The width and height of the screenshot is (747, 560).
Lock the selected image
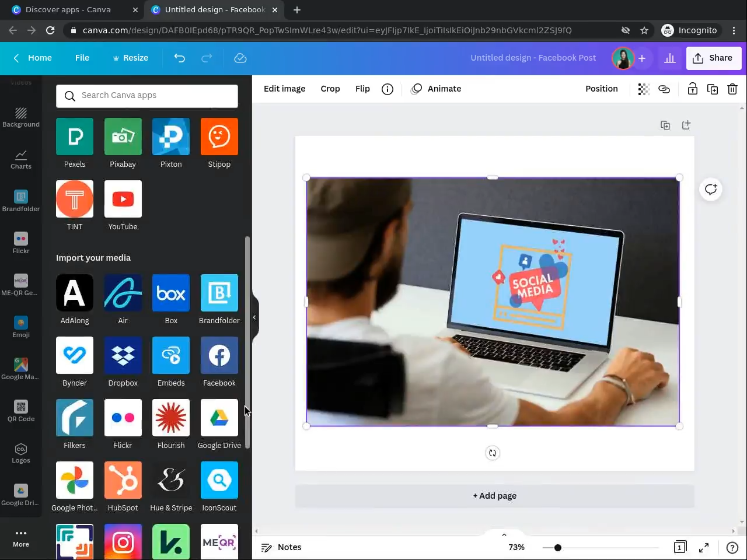click(692, 89)
